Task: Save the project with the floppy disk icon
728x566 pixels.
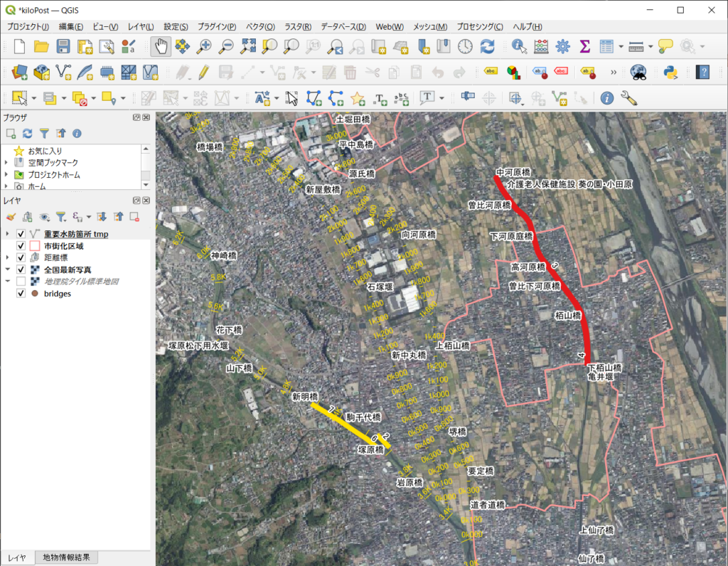Action: click(x=63, y=46)
